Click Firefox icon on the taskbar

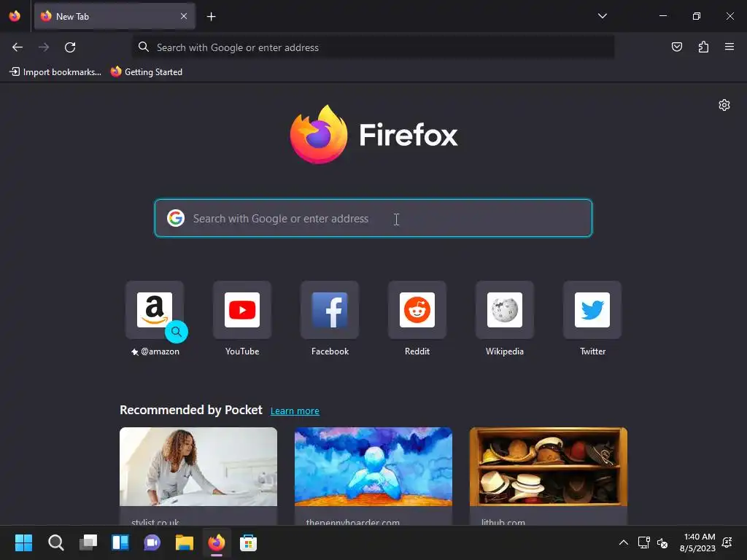pyautogui.click(x=216, y=542)
